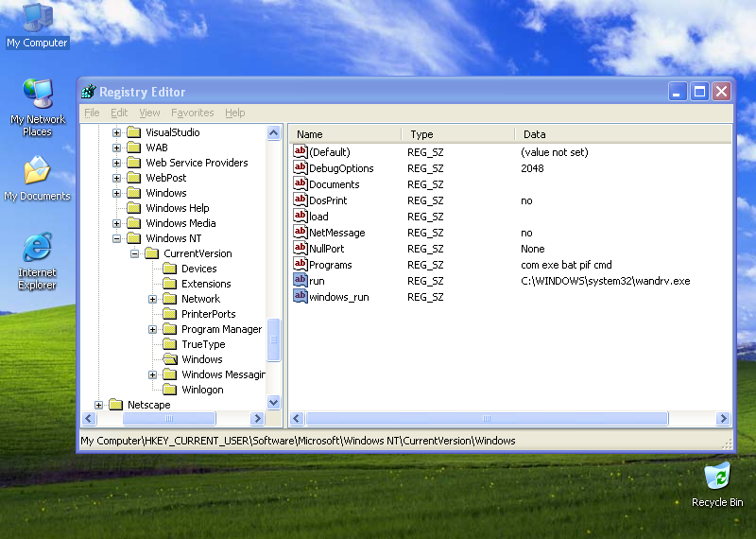Expand the Netscape key
The width and height of the screenshot is (756, 539).
click(99, 405)
